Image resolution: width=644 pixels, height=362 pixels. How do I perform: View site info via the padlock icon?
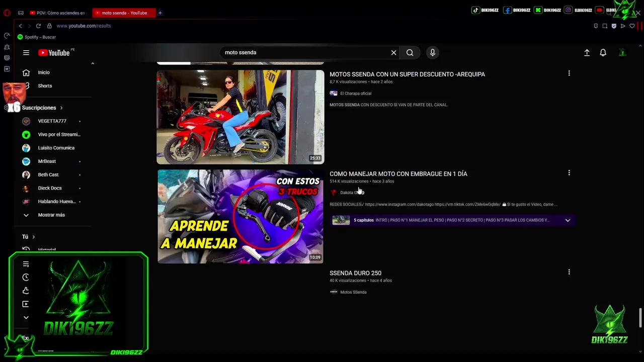pos(49,26)
